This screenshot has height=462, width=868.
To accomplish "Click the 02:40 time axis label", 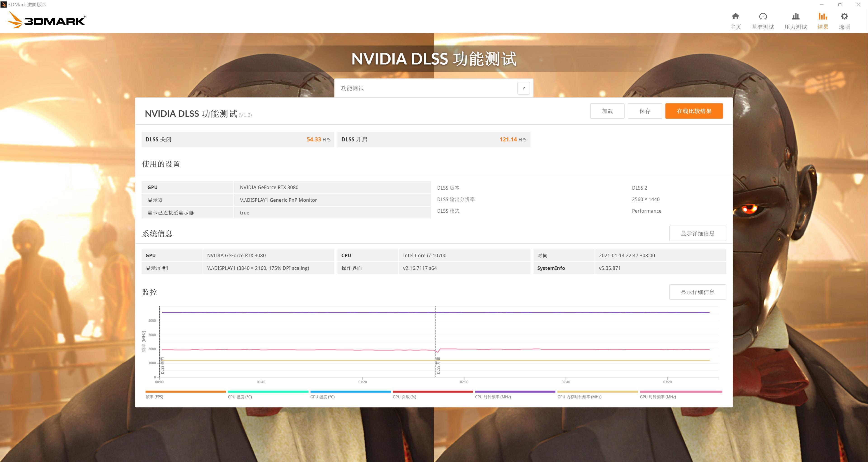I will tap(566, 382).
